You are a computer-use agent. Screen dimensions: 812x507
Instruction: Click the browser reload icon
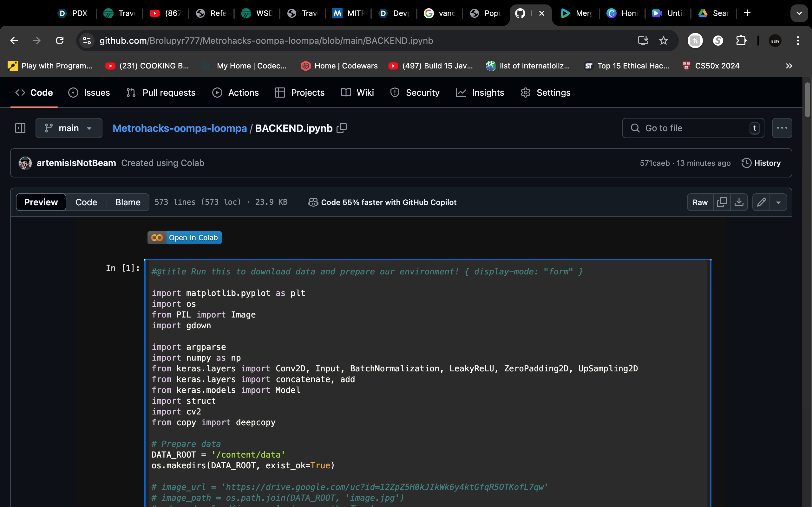click(60, 41)
